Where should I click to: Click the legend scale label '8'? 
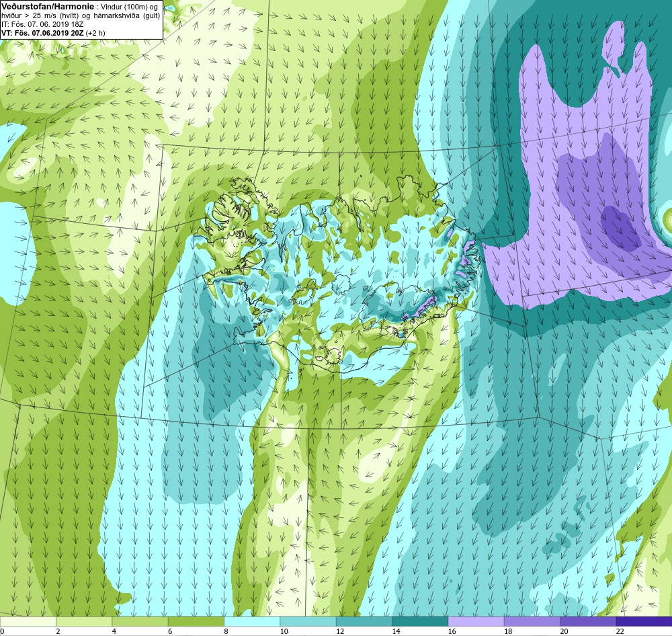(x=226, y=631)
